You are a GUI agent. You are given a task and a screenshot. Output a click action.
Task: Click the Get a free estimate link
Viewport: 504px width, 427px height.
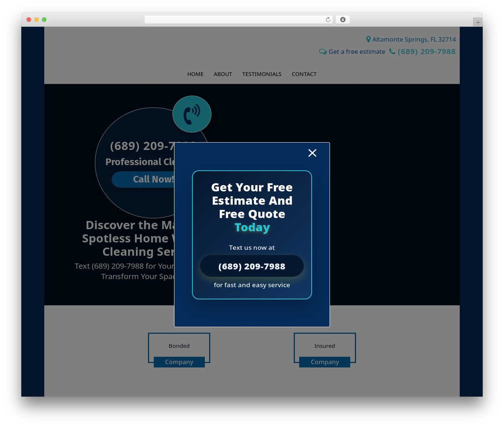357,52
